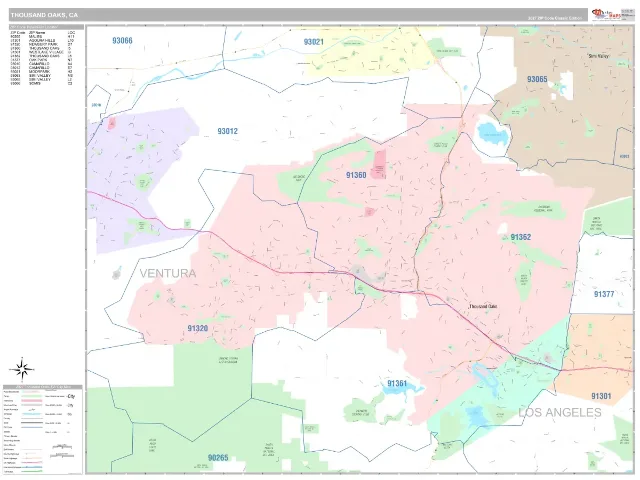Image resolution: width=640 pixels, height=480 pixels.
Task: Select the 93065 ZIP code label
Action: coord(537,79)
